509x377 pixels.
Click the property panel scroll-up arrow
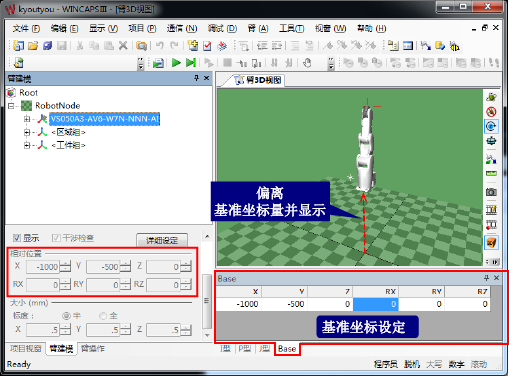pos(207,236)
